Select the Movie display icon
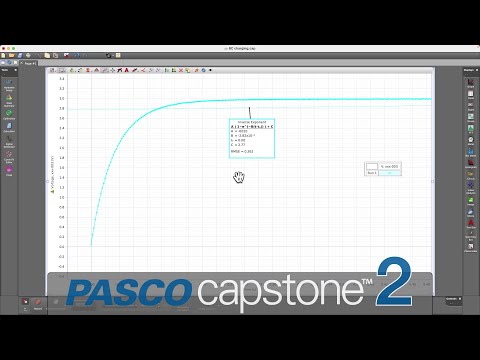This screenshot has height=360, width=480. pos(471,213)
